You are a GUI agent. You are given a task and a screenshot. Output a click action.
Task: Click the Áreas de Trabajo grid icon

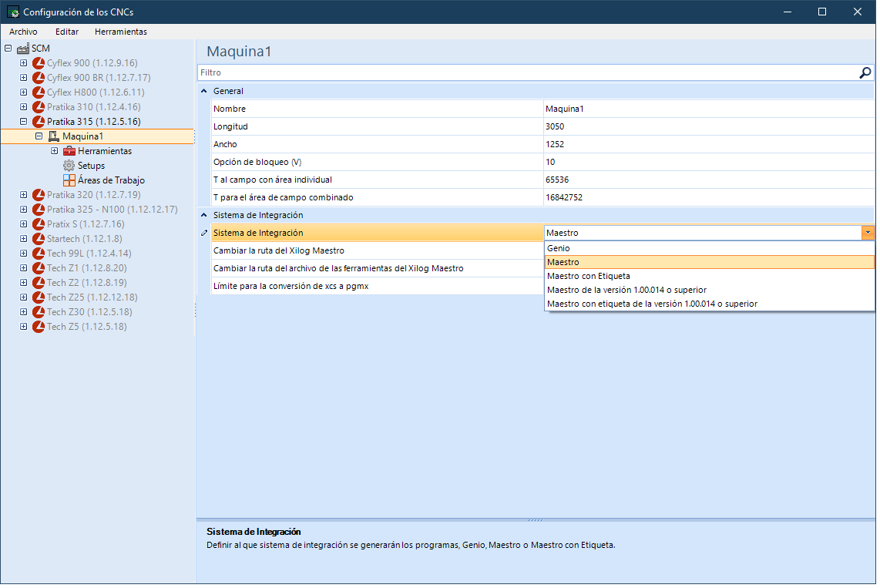[x=69, y=180]
